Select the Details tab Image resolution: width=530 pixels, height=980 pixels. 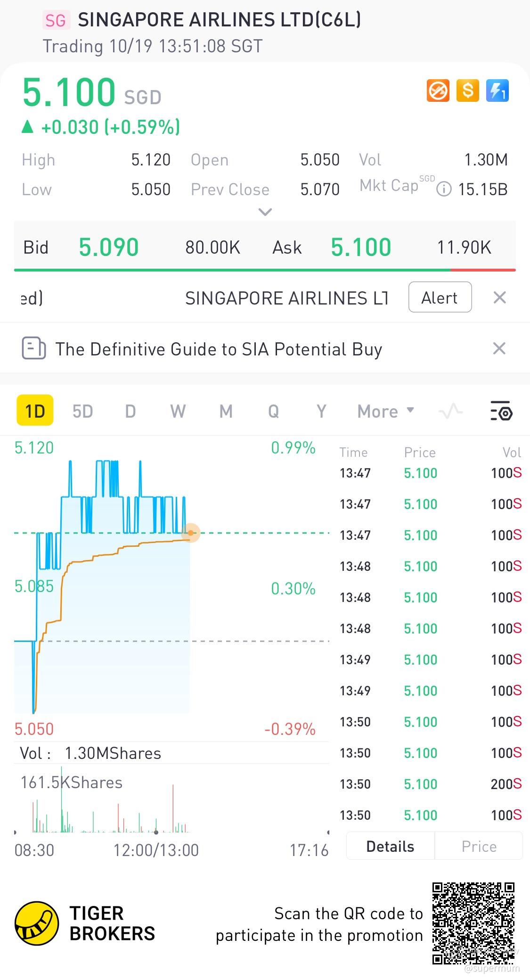click(x=390, y=847)
